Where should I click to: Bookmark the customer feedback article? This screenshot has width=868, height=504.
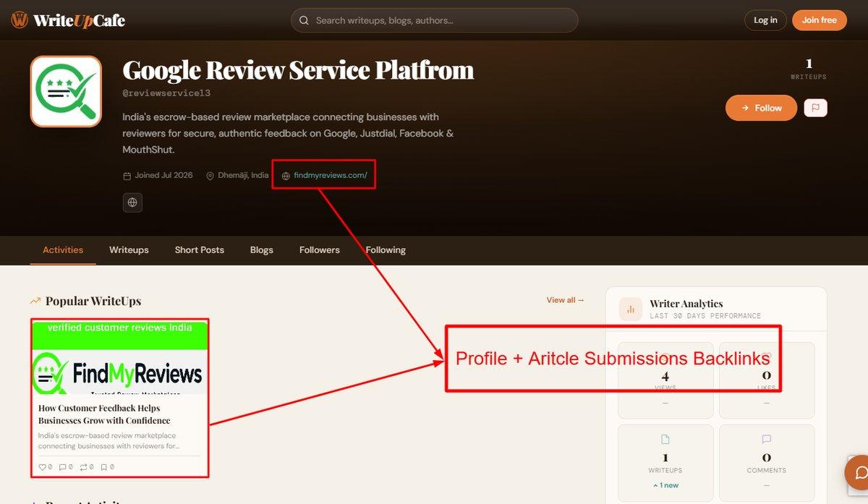103,467
